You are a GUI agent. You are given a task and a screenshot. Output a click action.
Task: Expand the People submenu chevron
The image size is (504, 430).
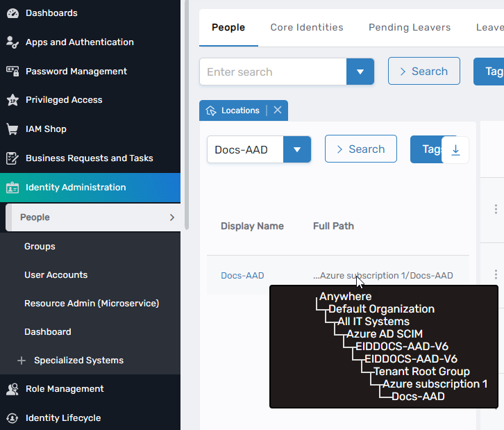point(172,217)
